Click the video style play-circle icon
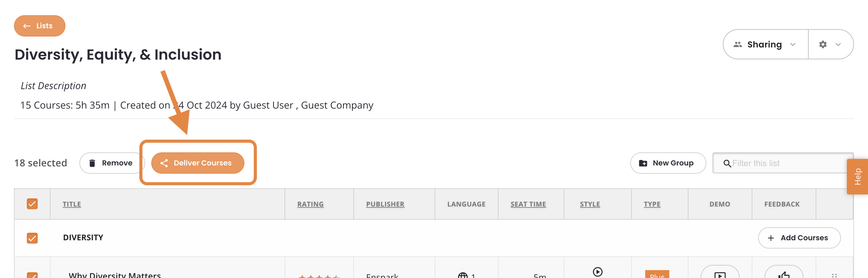 (x=597, y=272)
